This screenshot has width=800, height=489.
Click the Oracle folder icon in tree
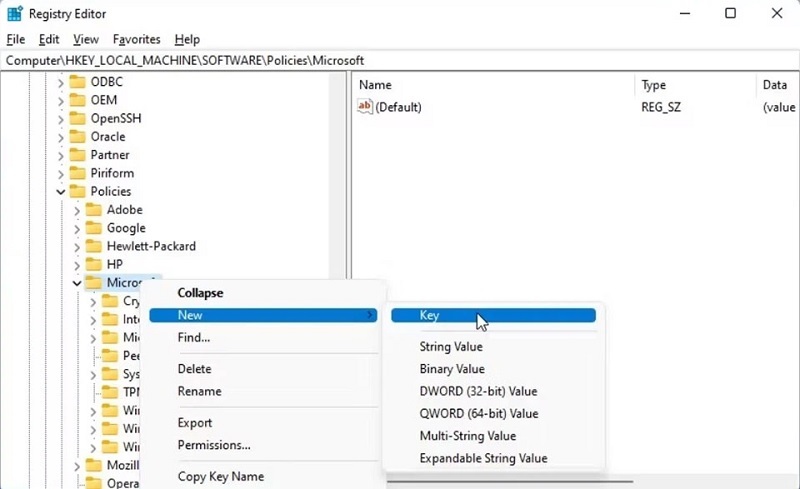[77, 137]
